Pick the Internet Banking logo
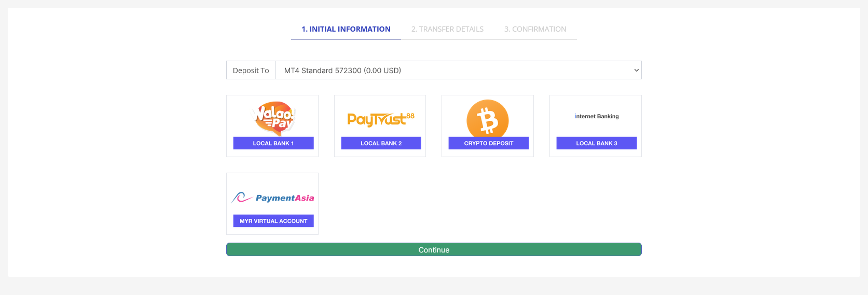The width and height of the screenshot is (868, 295). click(597, 116)
